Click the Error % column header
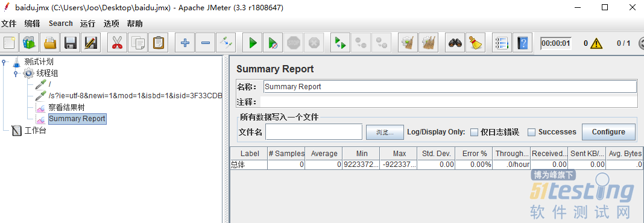The height and width of the screenshot is (223, 644). (x=474, y=154)
